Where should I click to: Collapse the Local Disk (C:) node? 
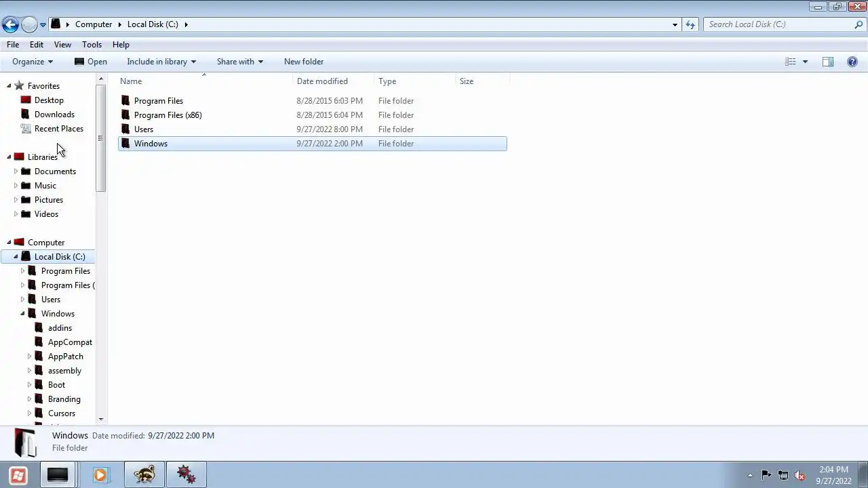pos(16,257)
